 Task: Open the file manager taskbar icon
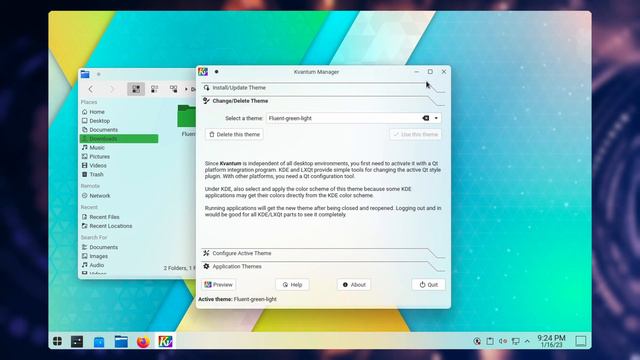point(121,341)
